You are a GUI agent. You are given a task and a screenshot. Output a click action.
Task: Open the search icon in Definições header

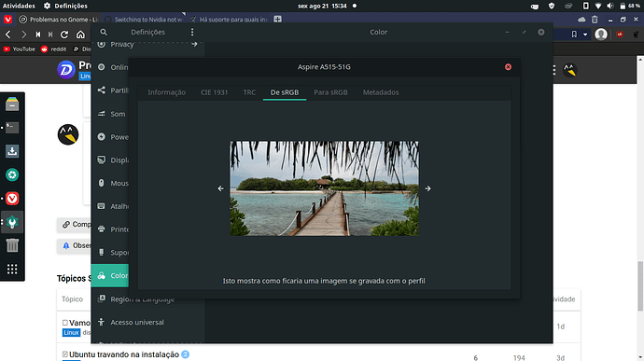tap(104, 32)
